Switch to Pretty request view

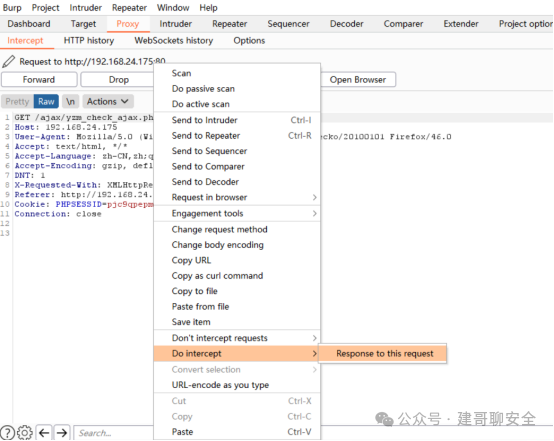pos(17,101)
